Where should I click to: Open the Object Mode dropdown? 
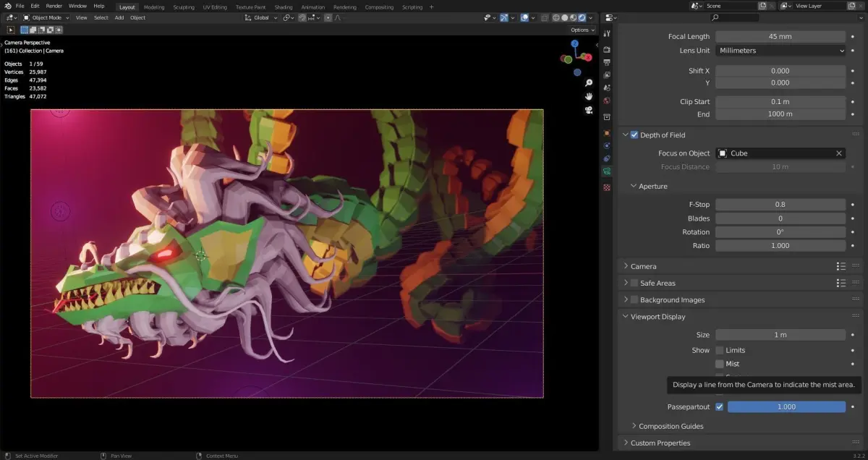point(46,17)
